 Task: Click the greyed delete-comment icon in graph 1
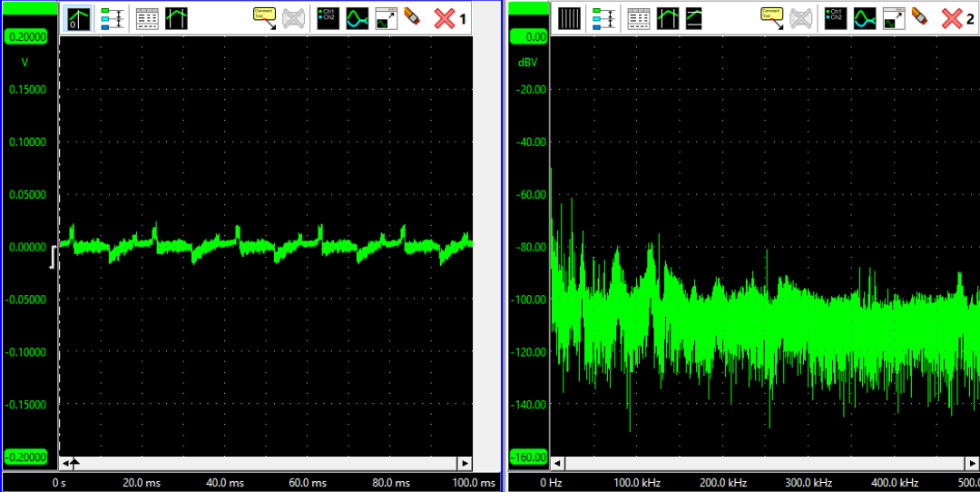pyautogui.click(x=294, y=19)
